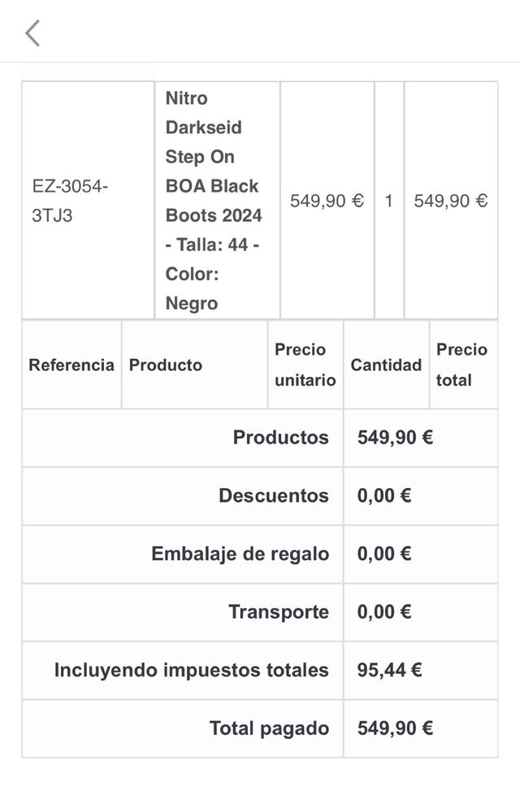Select the total paid amount 549,90 €

click(395, 728)
